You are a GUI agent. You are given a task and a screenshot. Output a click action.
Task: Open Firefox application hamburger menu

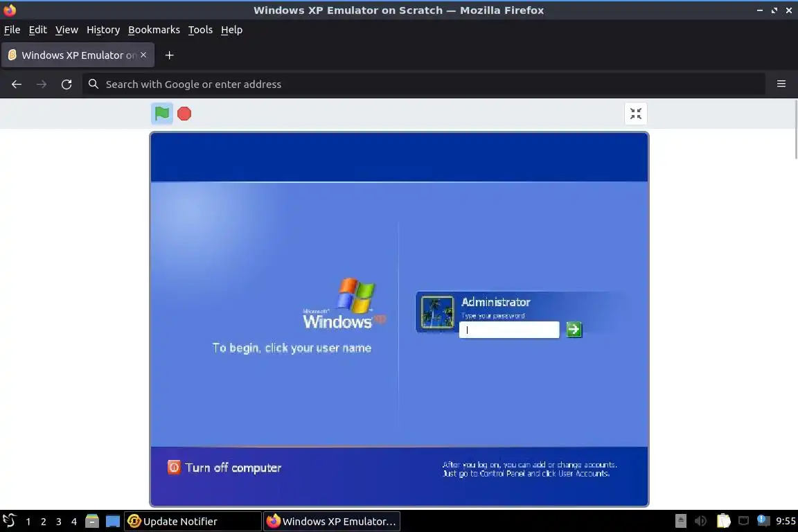tap(781, 84)
